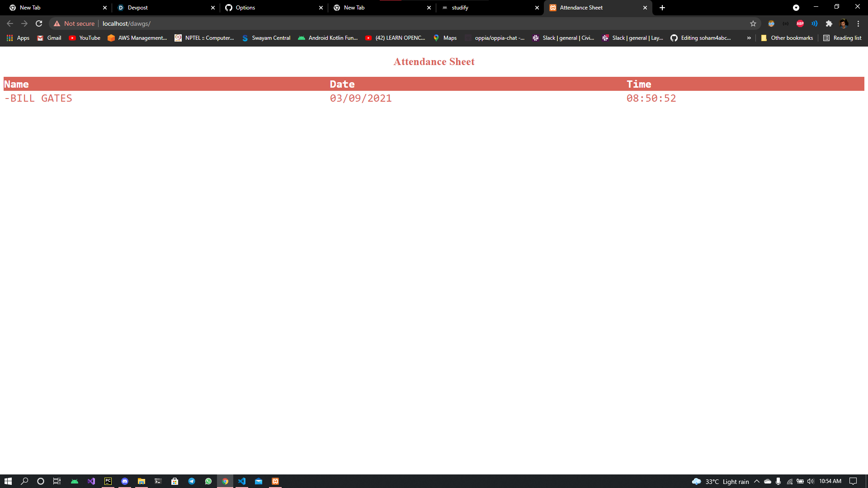Open a new browser tab
The width and height of the screenshot is (868, 488).
pos(662,8)
